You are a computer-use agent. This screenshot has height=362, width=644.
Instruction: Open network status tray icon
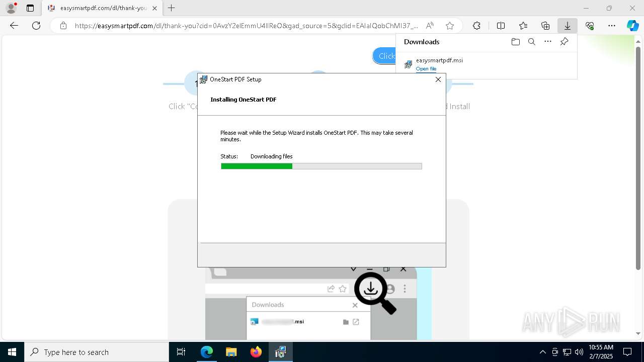[x=567, y=352]
